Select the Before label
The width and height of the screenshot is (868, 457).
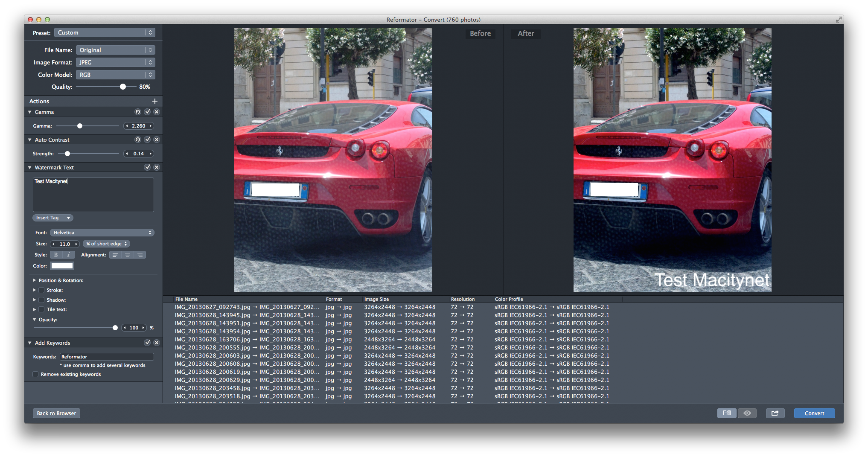pos(480,33)
